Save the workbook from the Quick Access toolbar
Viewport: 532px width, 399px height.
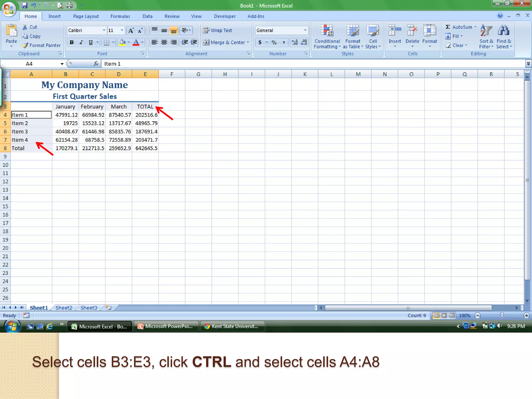(x=24, y=5)
